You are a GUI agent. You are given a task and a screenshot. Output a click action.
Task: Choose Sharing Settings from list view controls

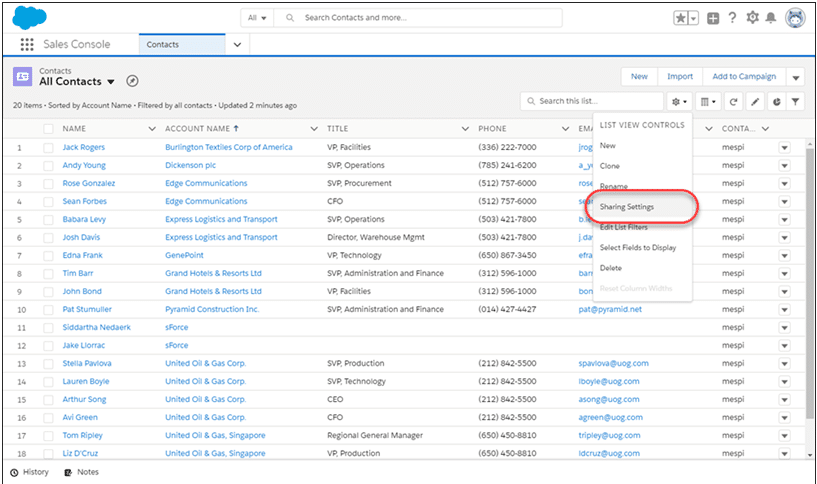(627, 206)
